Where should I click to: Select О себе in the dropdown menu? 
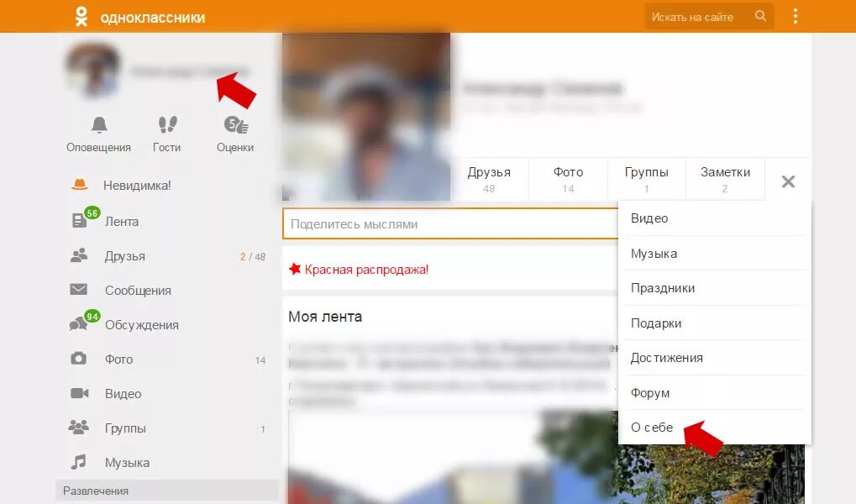pyautogui.click(x=715, y=427)
